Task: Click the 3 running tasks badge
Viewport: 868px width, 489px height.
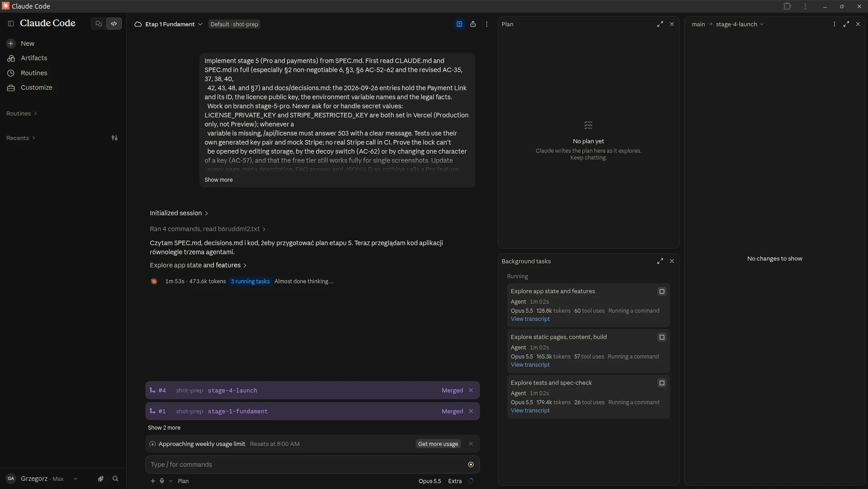Action: point(250,281)
